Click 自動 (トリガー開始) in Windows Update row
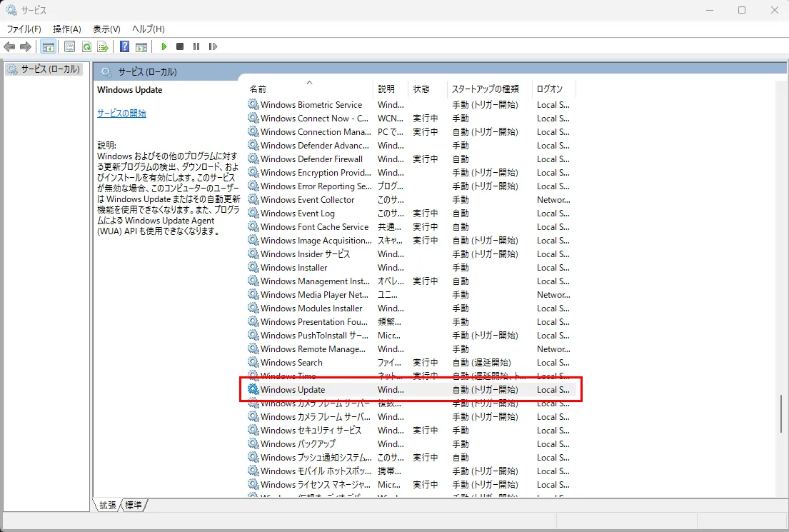The width and height of the screenshot is (789, 532). pyautogui.click(x=485, y=389)
